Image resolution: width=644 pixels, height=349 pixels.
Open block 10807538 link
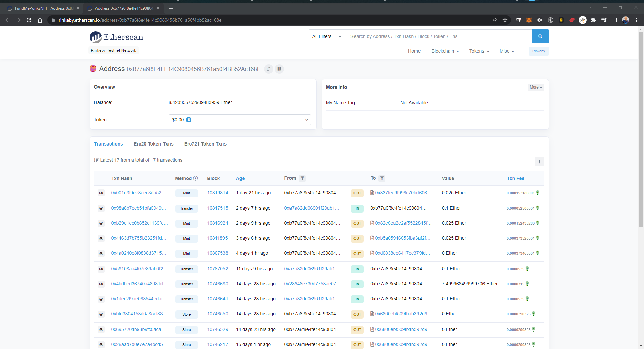pos(217,253)
